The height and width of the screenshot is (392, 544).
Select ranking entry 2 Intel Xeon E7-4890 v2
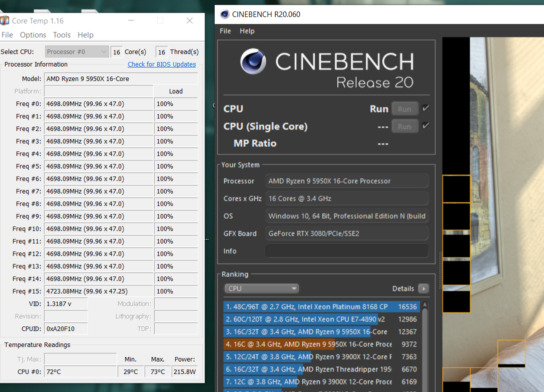[x=321, y=319]
